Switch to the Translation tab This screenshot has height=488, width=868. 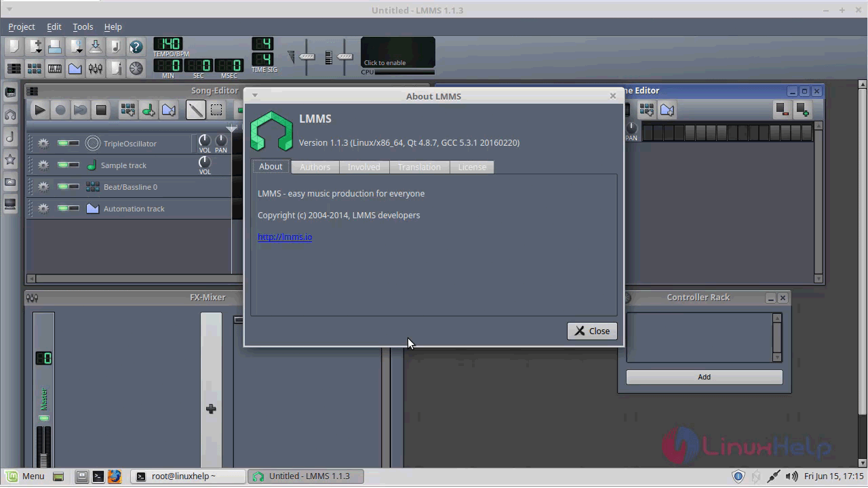coord(419,167)
